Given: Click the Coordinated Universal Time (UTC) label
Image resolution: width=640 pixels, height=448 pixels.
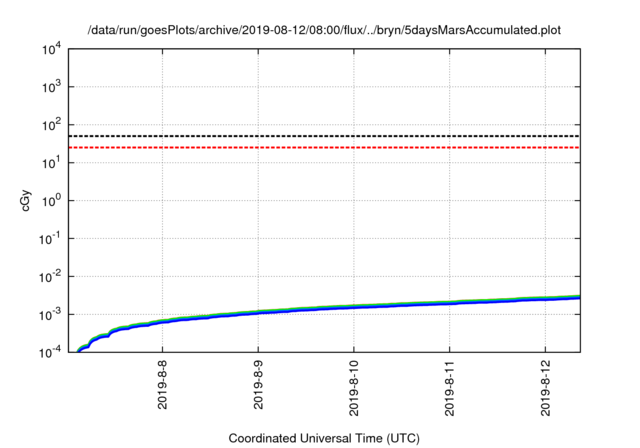Looking at the screenshot, I should (x=324, y=438).
